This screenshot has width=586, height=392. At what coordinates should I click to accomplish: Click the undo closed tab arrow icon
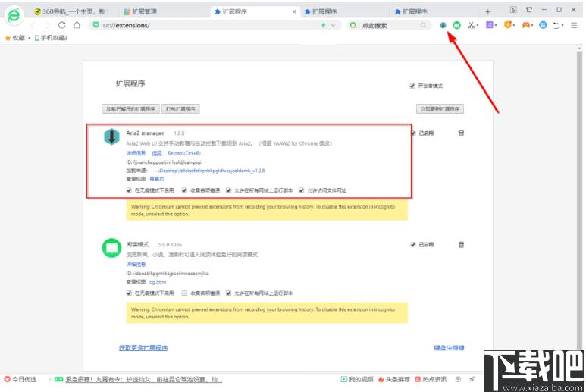(x=556, y=25)
